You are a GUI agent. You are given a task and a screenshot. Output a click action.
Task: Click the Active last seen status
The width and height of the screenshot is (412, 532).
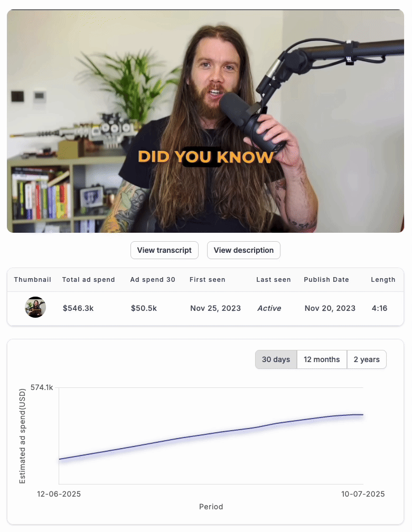pos(269,308)
